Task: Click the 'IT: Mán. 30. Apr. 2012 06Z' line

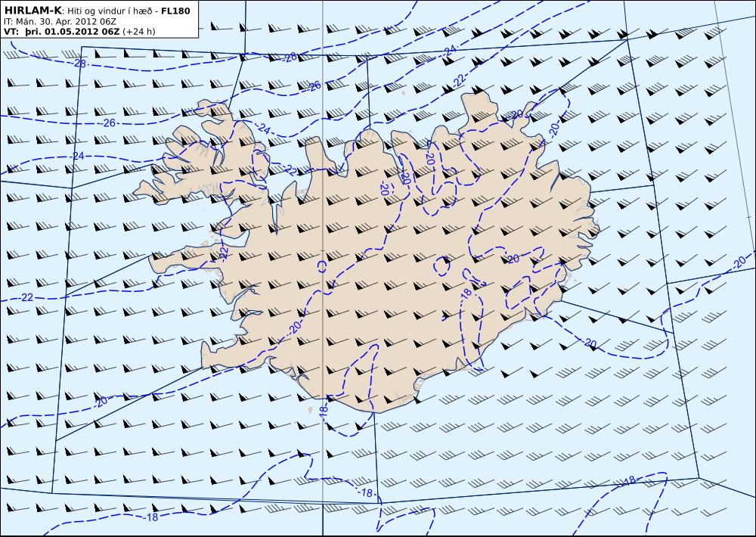Action: pyautogui.click(x=60, y=21)
